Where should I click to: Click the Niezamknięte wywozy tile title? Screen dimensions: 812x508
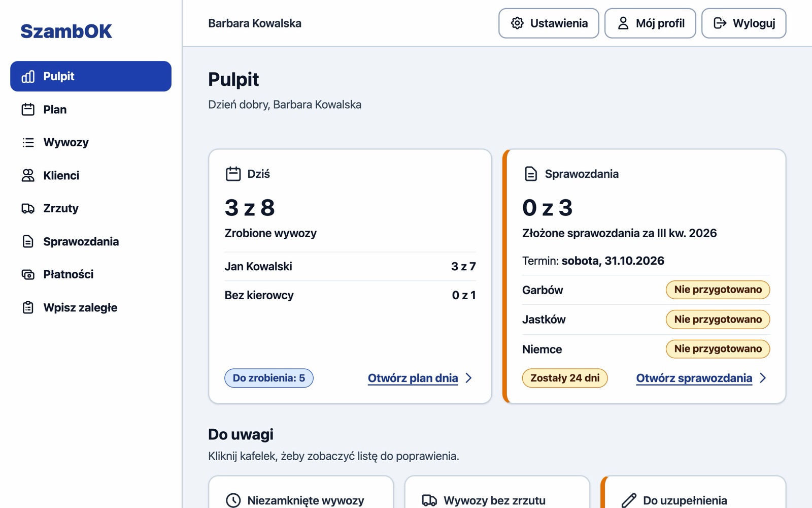click(x=306, y=500)
